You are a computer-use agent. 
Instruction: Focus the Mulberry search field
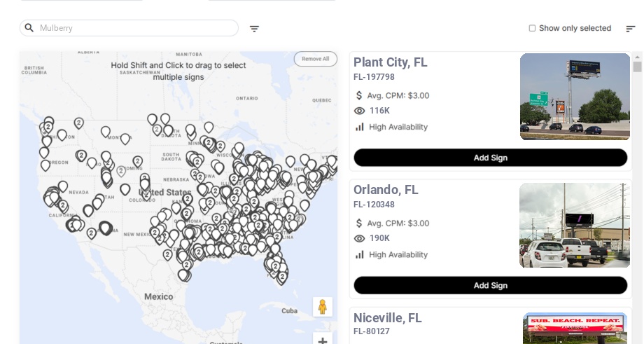(x=129, y=28)
